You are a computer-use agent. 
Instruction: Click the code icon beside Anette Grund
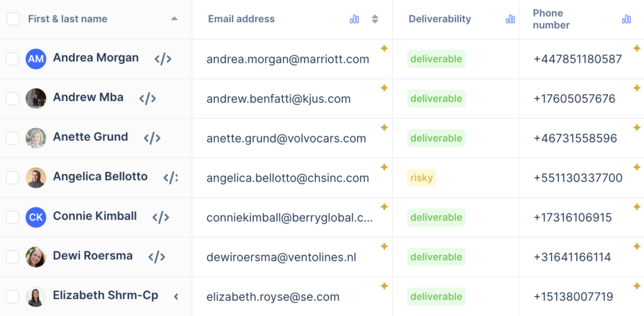coord(152,138)
